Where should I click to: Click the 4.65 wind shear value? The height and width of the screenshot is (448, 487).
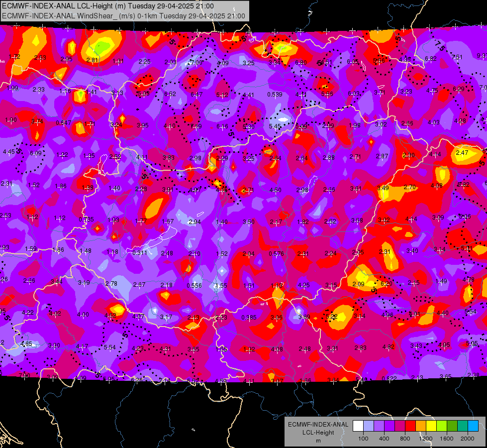click(26, 343)
